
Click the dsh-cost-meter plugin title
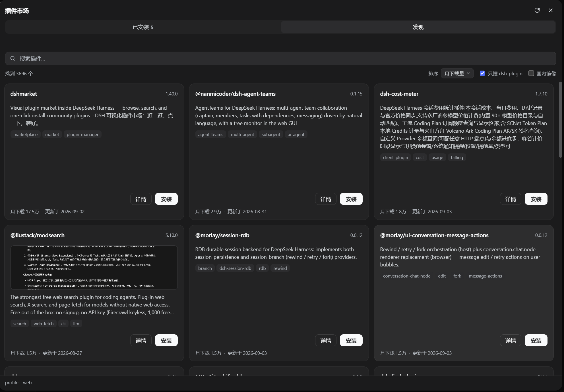click(x=399, y=94)
